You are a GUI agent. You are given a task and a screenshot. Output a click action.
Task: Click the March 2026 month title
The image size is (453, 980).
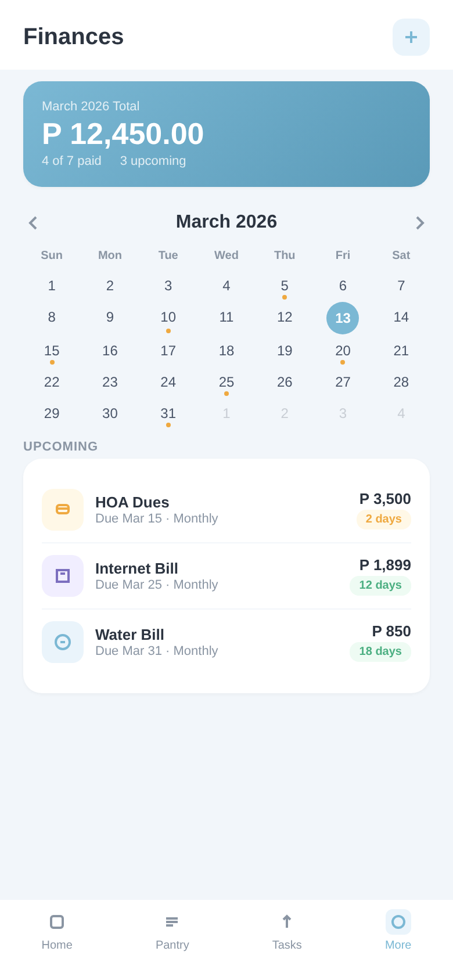227,222
